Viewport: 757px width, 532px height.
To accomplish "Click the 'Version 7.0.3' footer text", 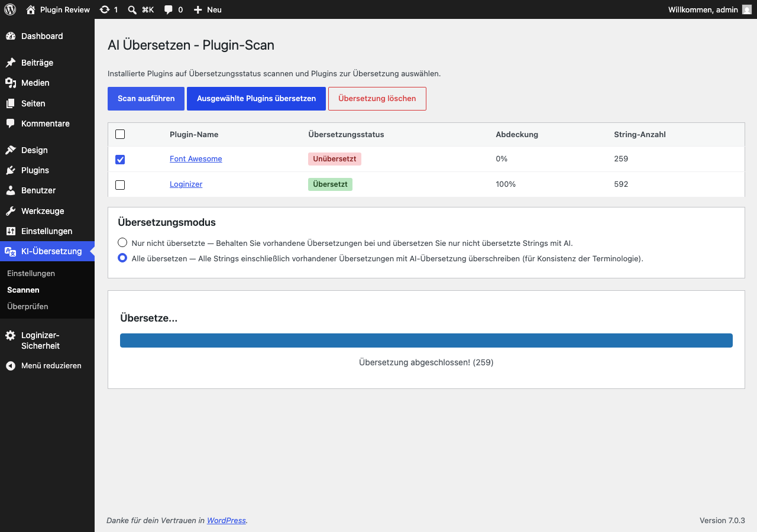I will coord(722,520).
